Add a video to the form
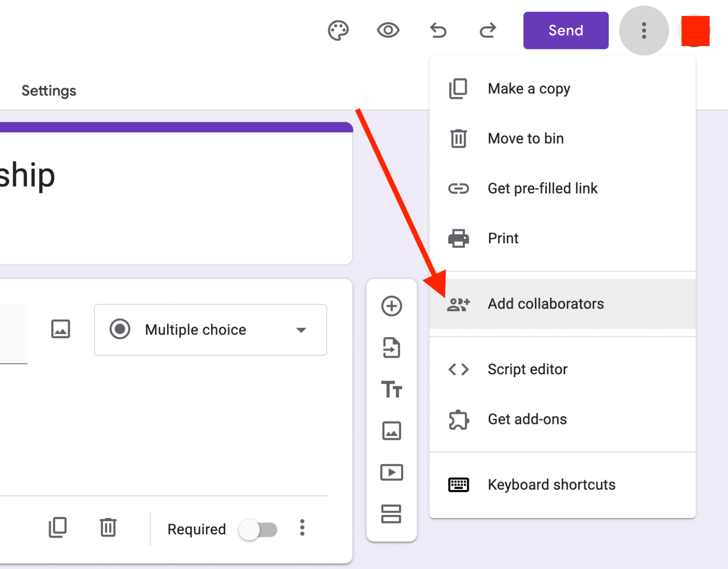 point(392,473)
